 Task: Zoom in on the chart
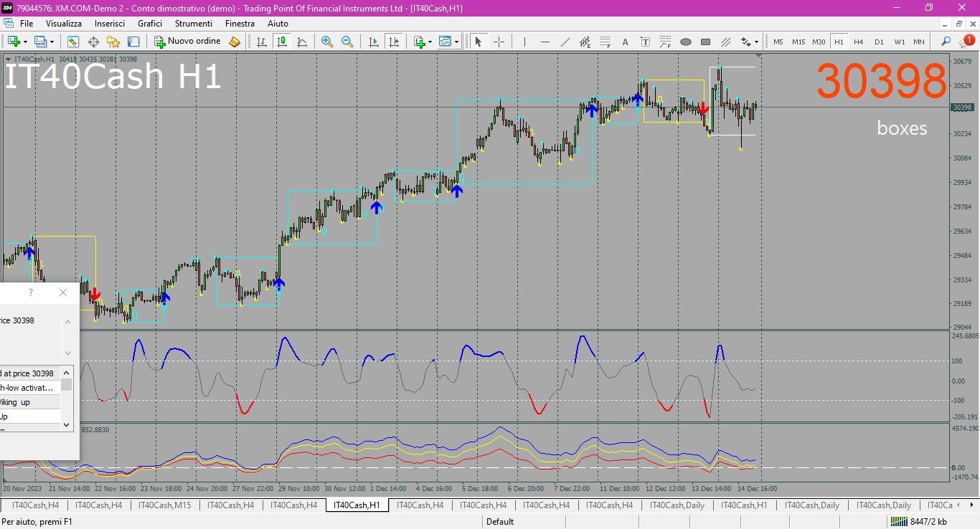(x=327, y=42)
